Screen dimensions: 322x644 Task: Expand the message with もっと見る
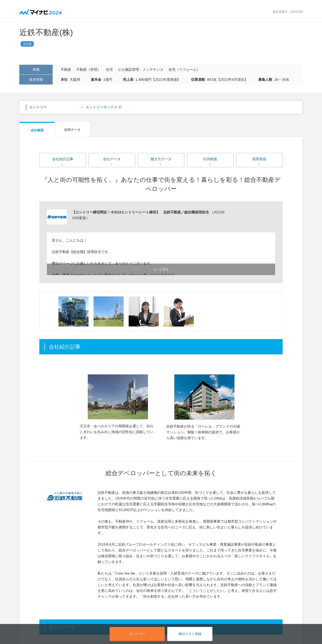coord(161,269)
